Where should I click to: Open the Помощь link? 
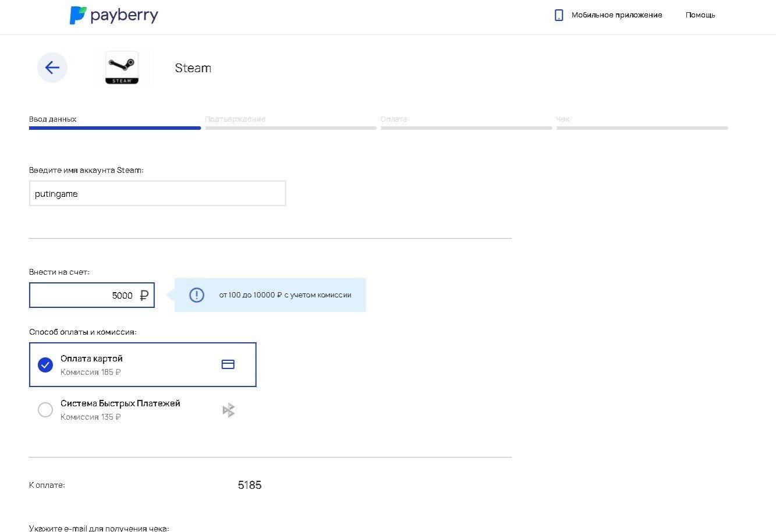(700, 15)
